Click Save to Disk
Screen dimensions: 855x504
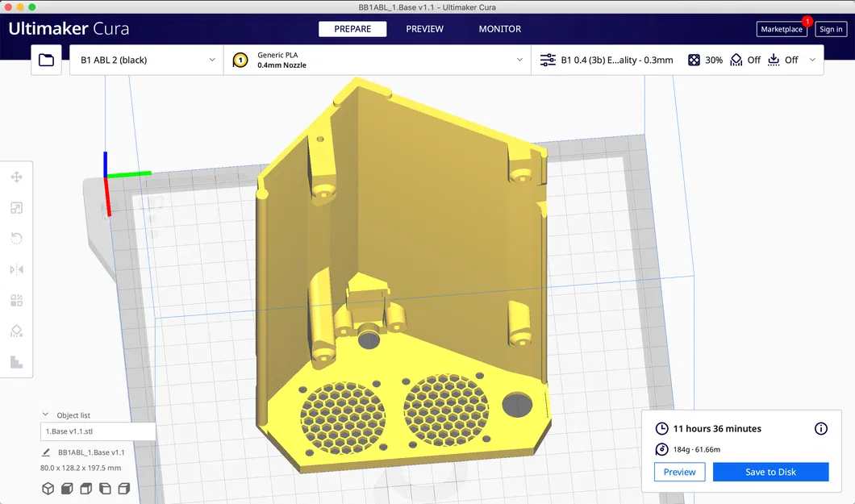coord(770,472)
